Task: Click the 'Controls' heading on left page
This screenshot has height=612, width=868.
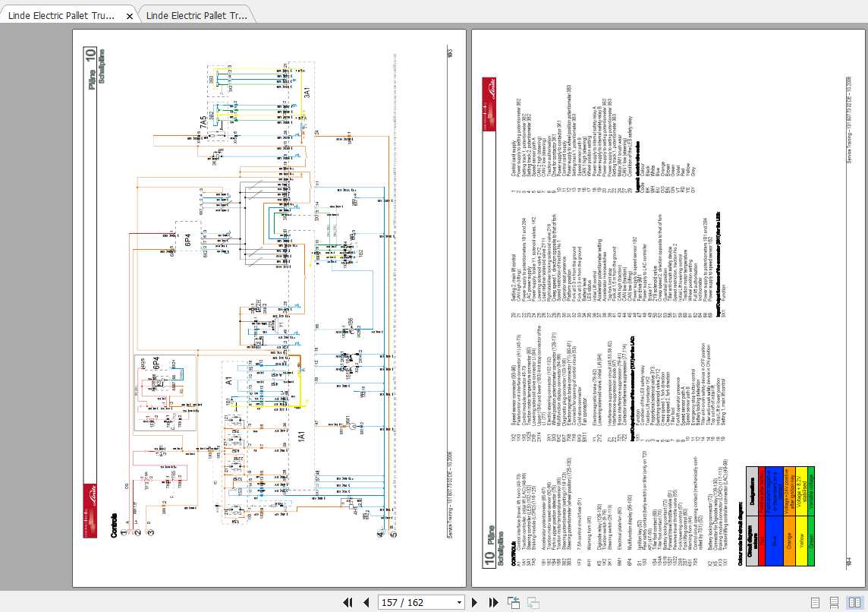Action: click(115, 525)
